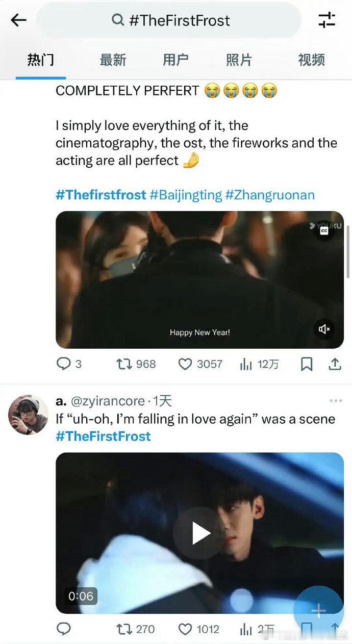This screenshot has height=644, width=352.
Task: Repost the post with 968 reposts
Action: [123, 364]
